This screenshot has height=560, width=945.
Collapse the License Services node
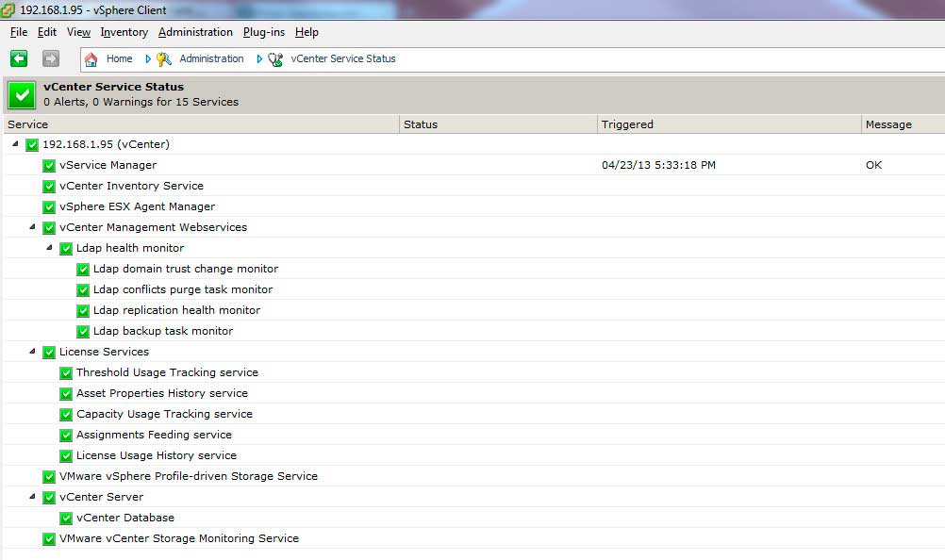pyautogui.click(x=33, y=351)
